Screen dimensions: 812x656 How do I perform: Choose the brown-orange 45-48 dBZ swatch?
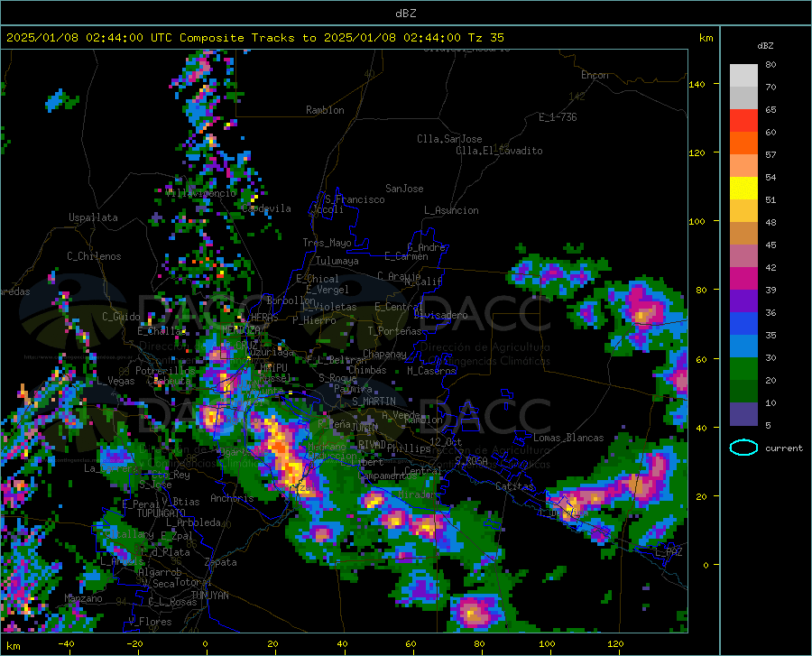click(x=743, y=234)
